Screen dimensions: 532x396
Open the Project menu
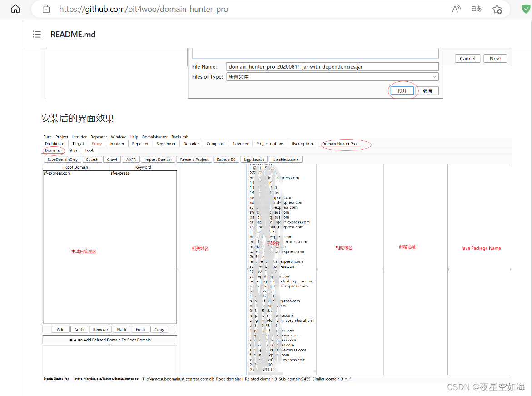62,137
